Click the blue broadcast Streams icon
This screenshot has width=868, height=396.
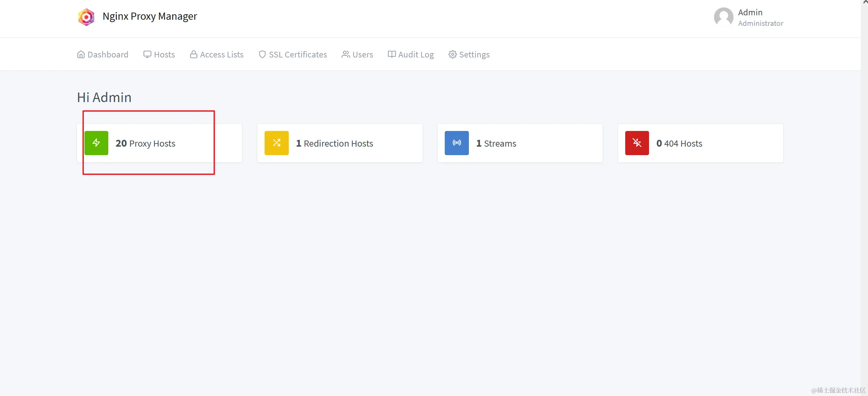click(457, 143)
